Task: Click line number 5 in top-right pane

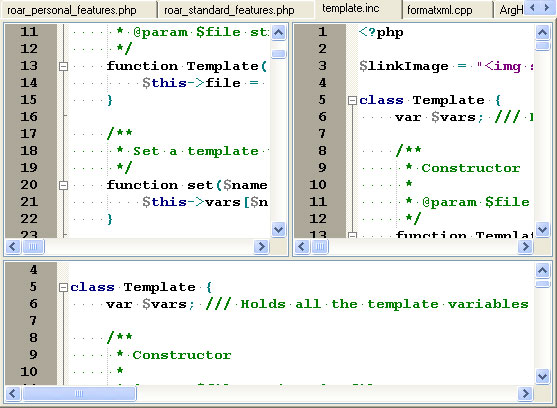Action: (322, 100)
